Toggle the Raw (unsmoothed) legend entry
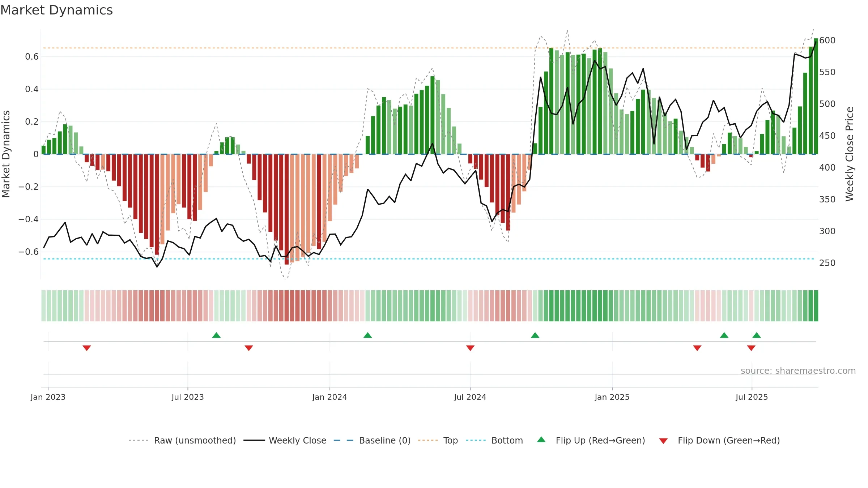 click(x=182, y=440)
